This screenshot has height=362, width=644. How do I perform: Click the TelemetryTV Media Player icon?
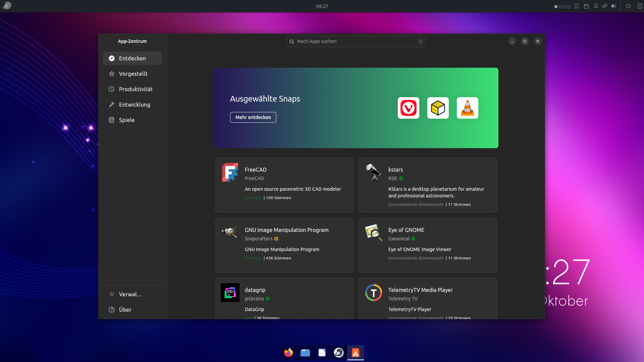373,293
